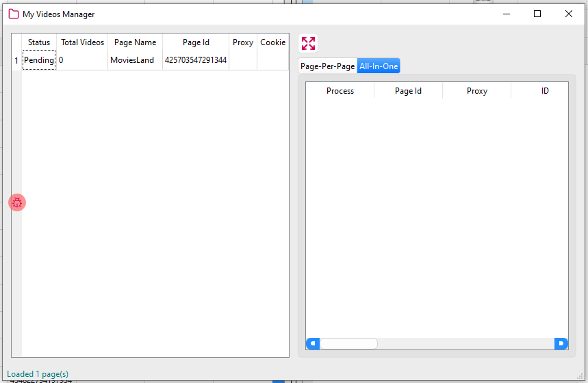Click the red expand arrows icon
This screenshot has height=383, width=588.
308,43
